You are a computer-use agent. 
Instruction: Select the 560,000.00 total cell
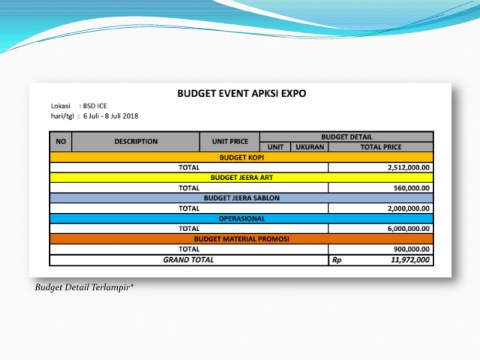(x=381, y=188)
